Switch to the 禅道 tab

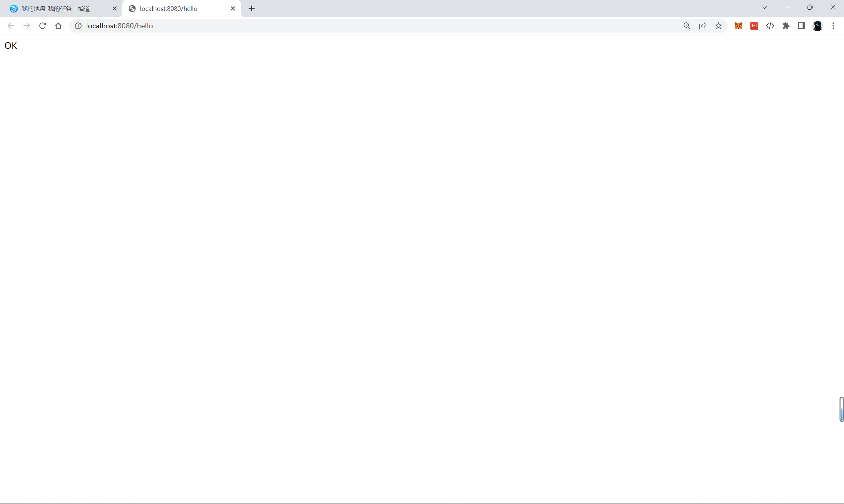point(56,9)
